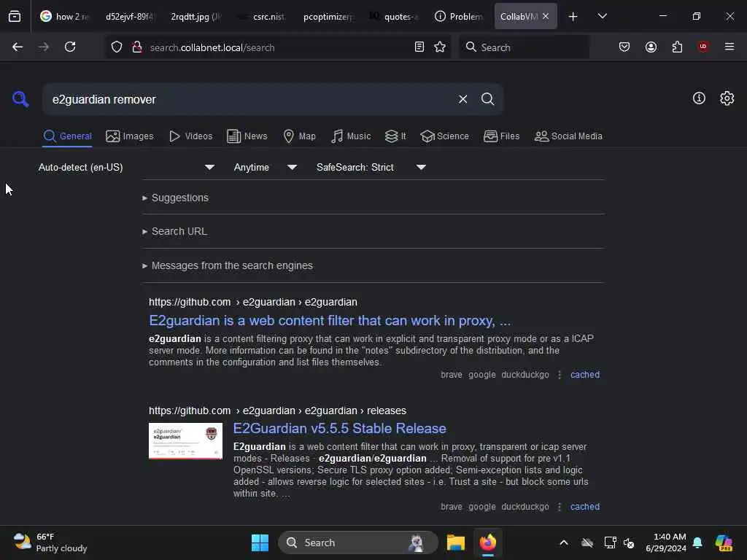Image resolution: width=747 pixels, height=560 pixels.
Task: Click the site security padlock icon
Action: click(x=137, y=47)
